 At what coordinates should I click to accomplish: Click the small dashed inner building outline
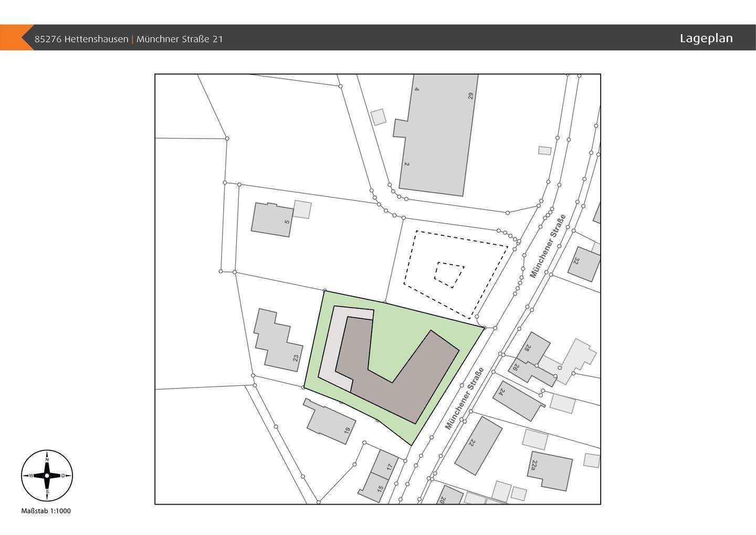(x=449, y=274)
